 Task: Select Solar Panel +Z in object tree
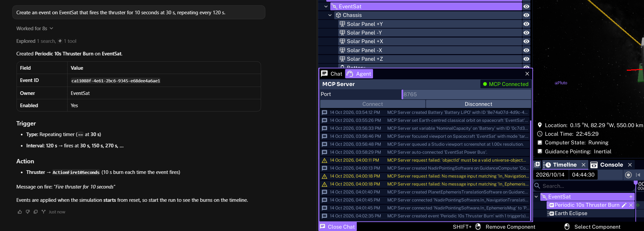click(x=430, y=59)
